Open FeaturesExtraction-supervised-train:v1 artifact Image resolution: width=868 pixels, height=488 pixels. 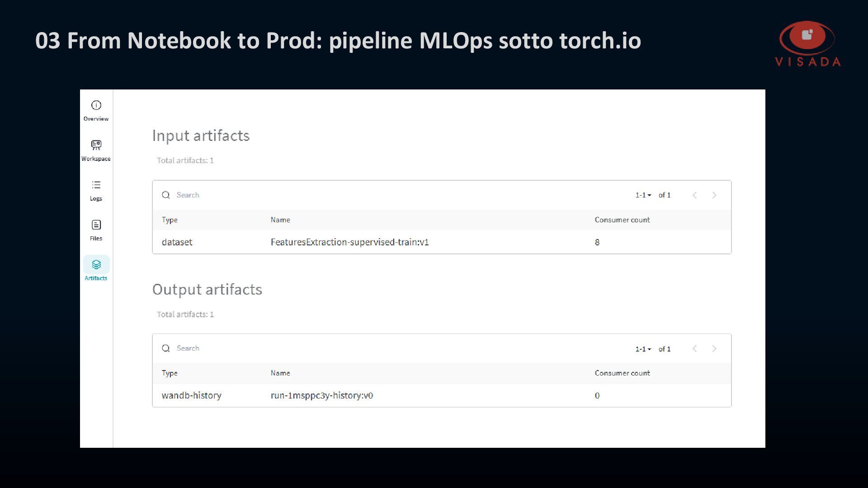(349, 242)
